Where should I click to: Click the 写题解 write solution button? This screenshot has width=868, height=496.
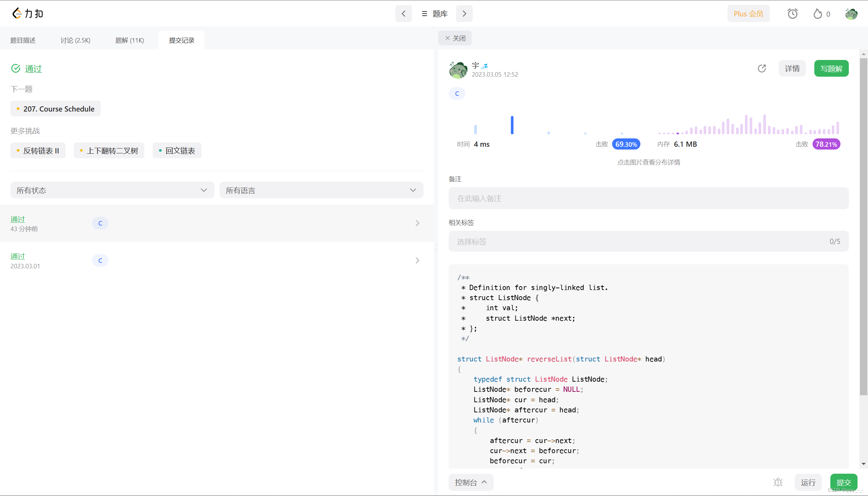pos(831,69)
